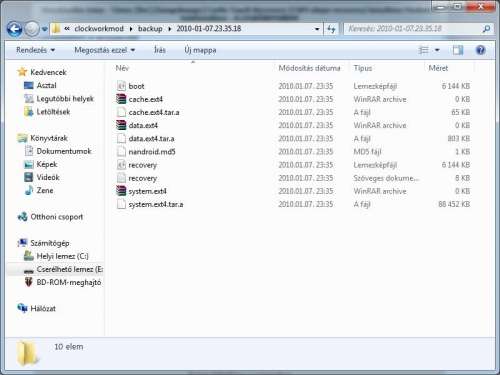
Task: Click the MD5 fájl type cell
Action: coord(367,152)
